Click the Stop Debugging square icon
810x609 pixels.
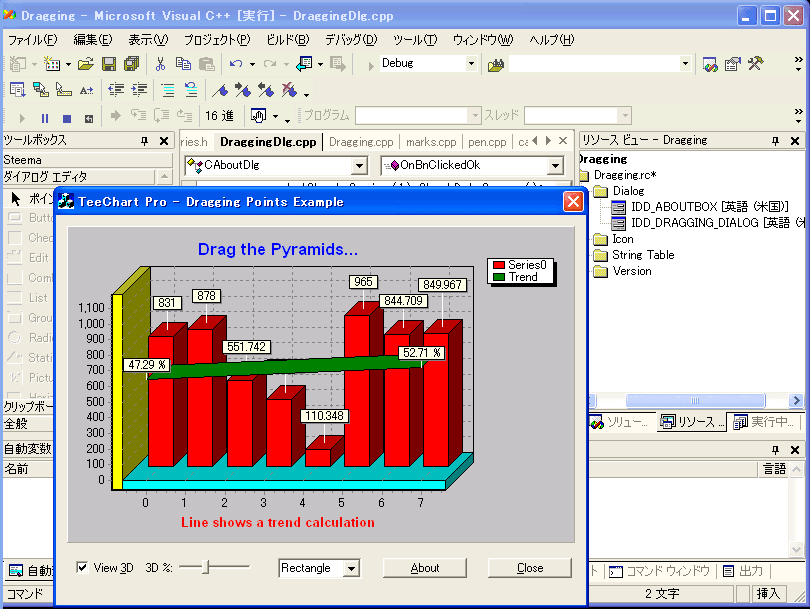coord(67,118)
